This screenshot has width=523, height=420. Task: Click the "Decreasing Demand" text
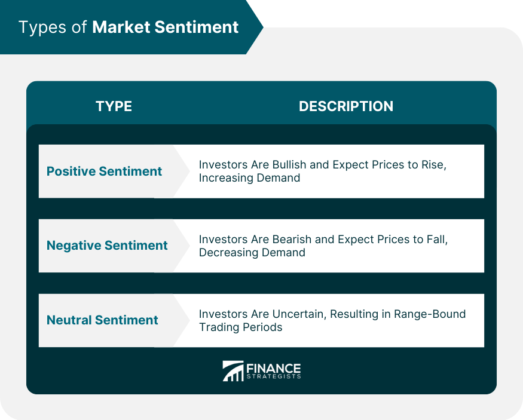pos(252,253)
